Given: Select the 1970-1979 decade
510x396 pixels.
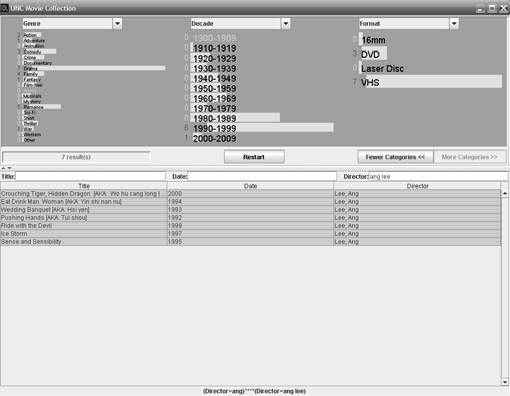Looking at the screenshot, I should (x=214, y=108).
